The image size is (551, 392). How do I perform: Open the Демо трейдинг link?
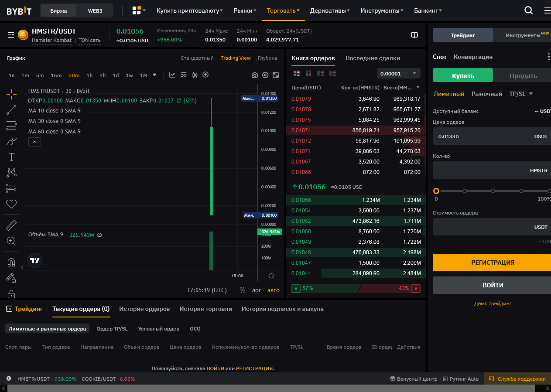coord(493,303)
